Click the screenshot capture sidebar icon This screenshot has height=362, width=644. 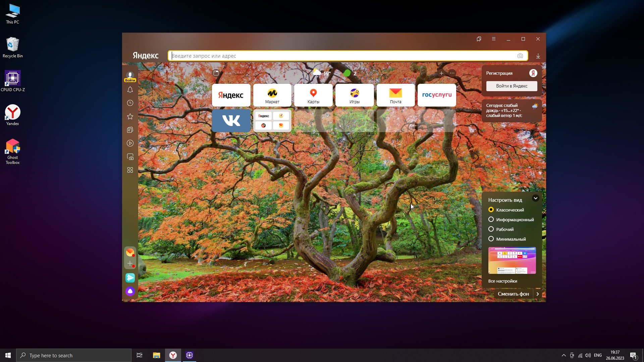point(130,157)
